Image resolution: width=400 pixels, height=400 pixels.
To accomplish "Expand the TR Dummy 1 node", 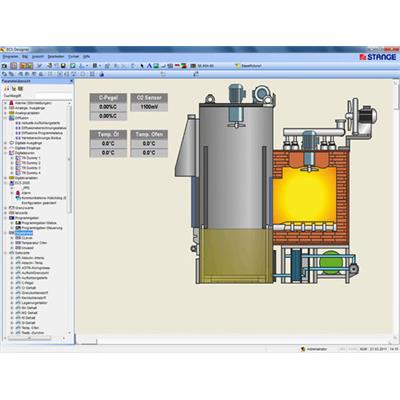I will point(12,158).
